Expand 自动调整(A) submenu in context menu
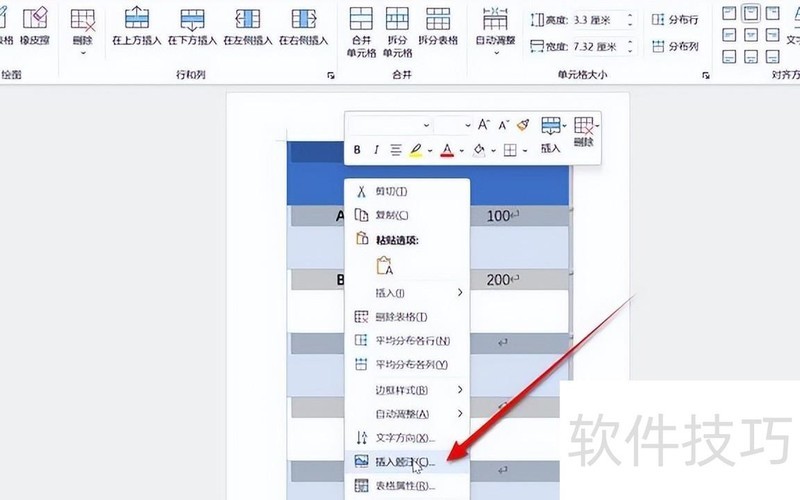Viewport: 800px width, 500px height. pyautogui.click(x=407, y=414)
